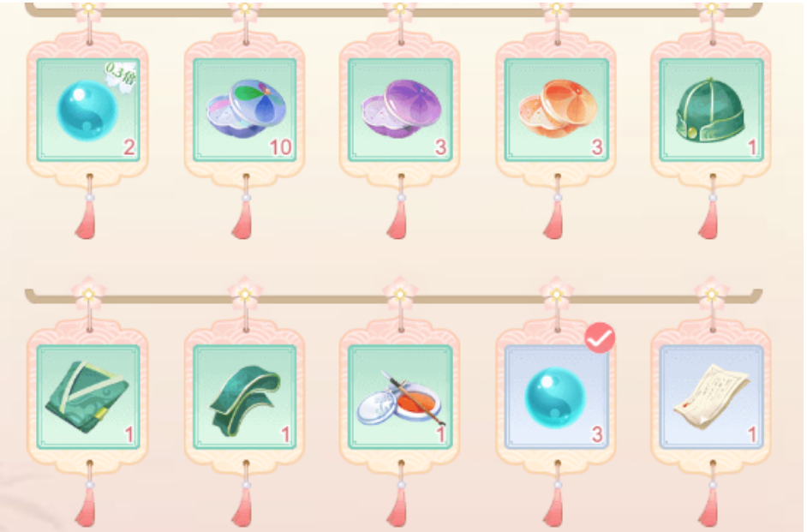Click quantity 3 on the orange compact
Viewport: 807px width, 532px height.
[x=596, y=147]
